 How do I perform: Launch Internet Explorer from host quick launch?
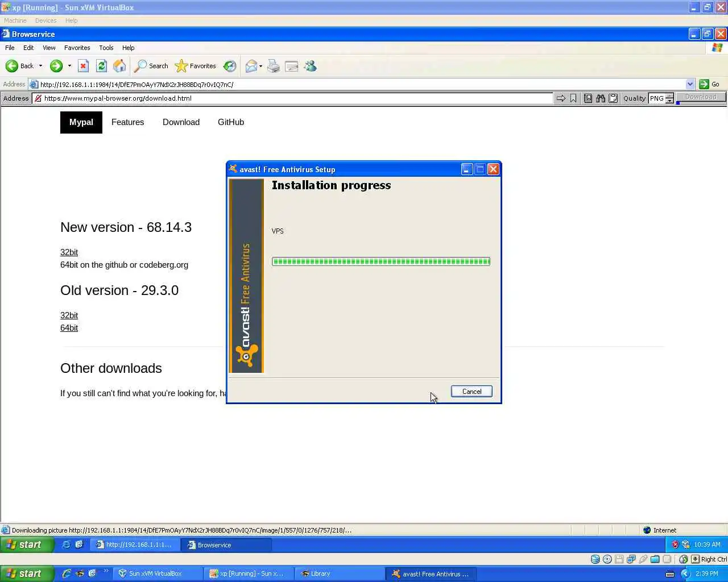click(67, 573)
